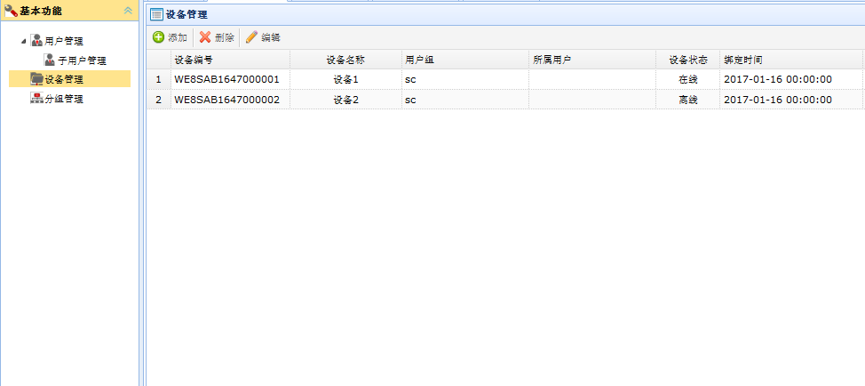Click the 子用户管理 person icon
Image resolution: width=865 pixels, height=386 pixels.
click(x=50, y=60)
